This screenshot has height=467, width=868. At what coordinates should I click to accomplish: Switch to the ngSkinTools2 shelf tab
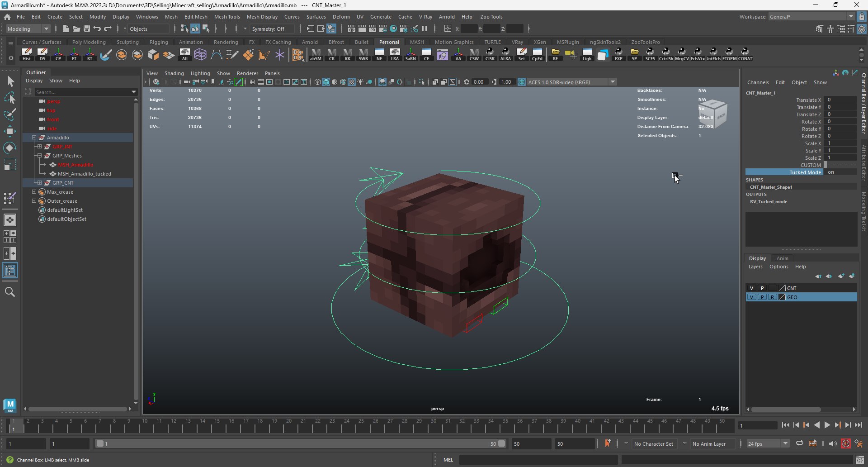pyautogui.click(x=605, y=42)
